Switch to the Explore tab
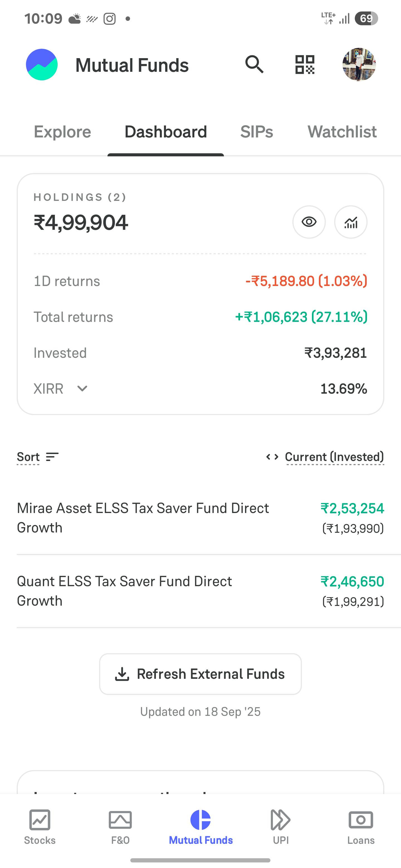The image size is (401, 868). pos(62,131)
